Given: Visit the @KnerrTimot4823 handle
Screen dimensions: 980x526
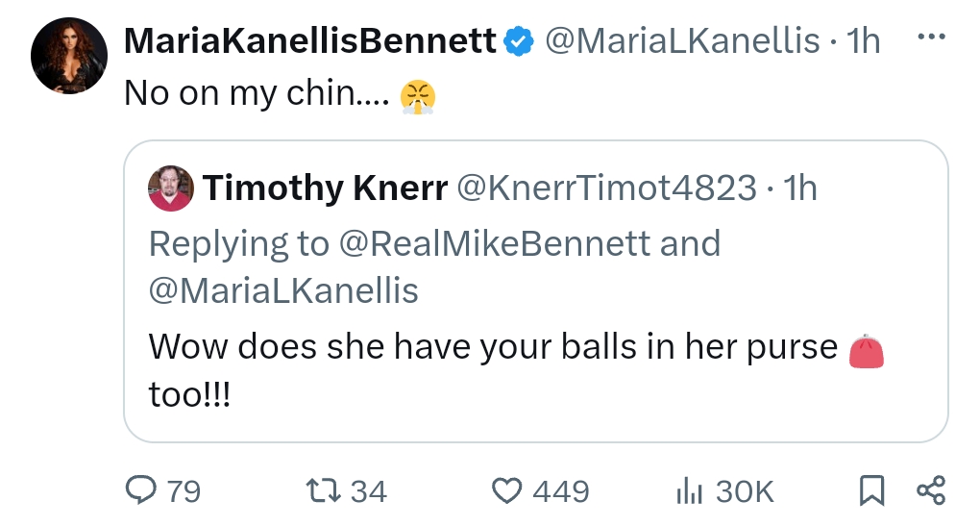Looking at the screenshot, I should 606,188.
